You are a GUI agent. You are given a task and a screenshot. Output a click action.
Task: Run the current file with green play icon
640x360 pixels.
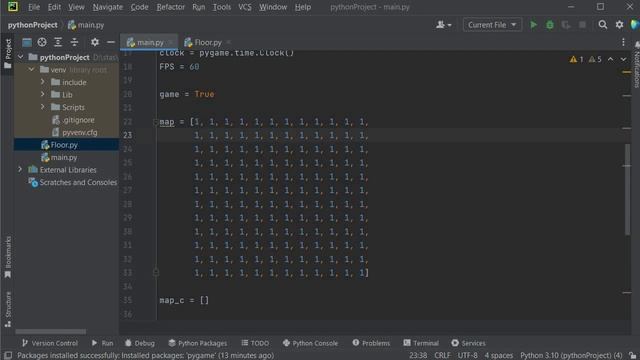(x=533, y=25)
